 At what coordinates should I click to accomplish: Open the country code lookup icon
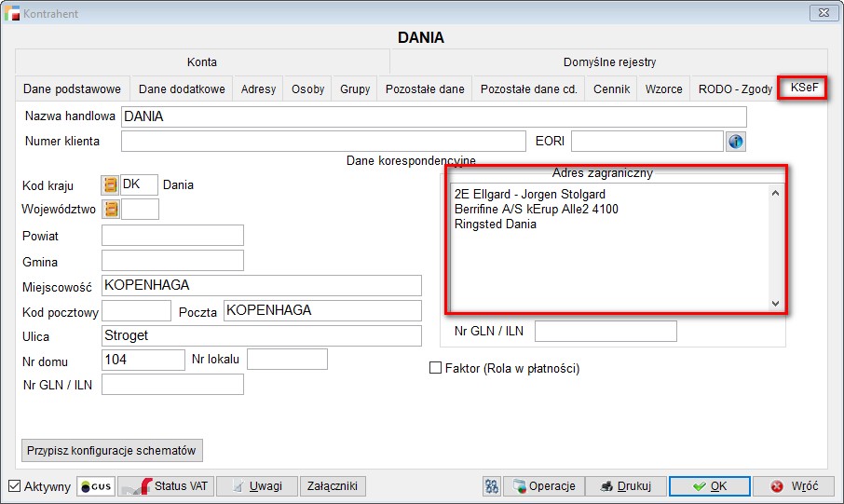(110, 184)
